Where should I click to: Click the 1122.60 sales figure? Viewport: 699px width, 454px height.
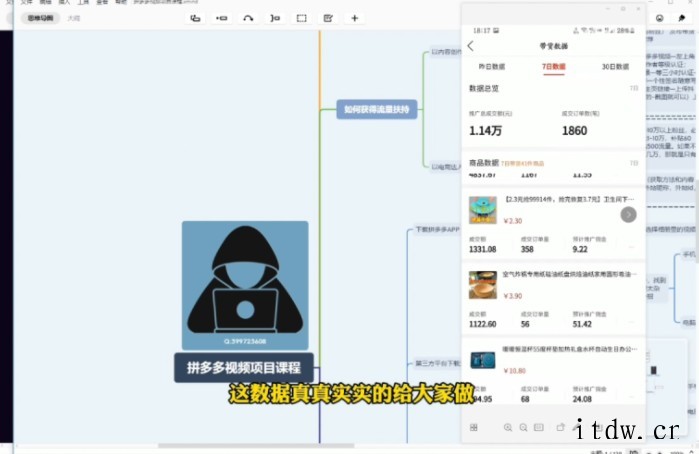[x=482, y=324]
